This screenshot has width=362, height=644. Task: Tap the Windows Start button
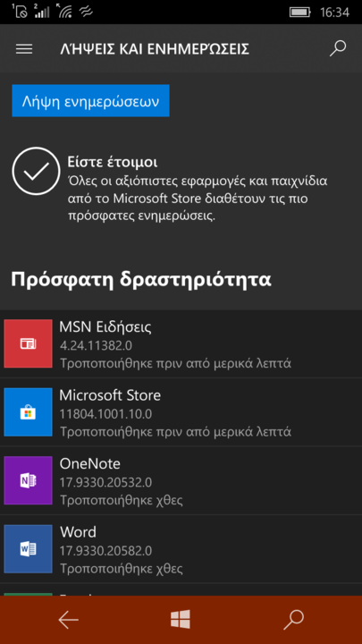[x=181, y=619]
